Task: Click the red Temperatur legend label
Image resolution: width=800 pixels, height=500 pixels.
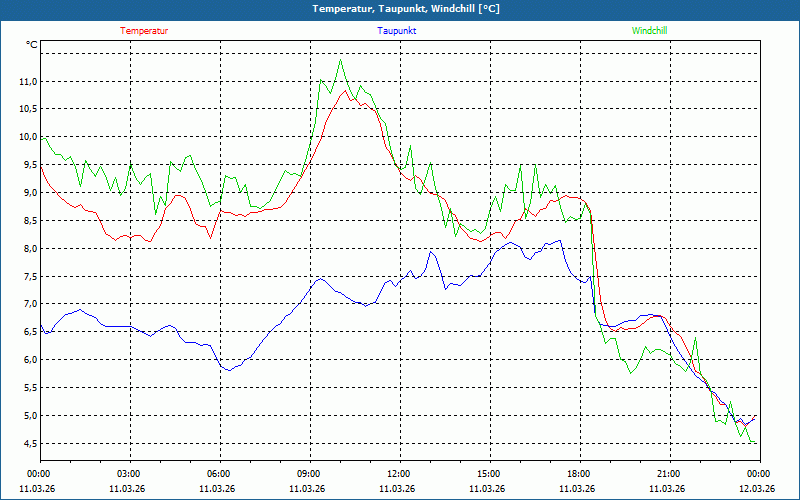Action: coord(144,31)
